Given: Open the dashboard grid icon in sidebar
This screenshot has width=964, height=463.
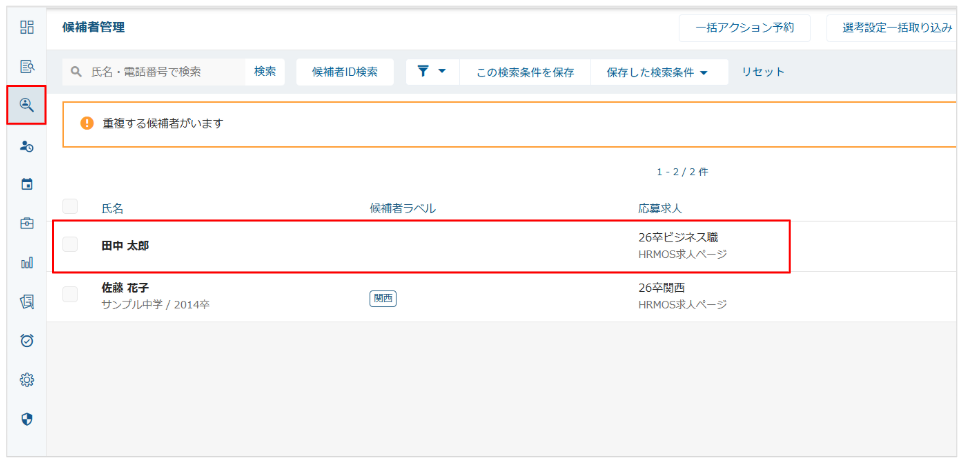Looking at the screenshot, I should 27,28.
